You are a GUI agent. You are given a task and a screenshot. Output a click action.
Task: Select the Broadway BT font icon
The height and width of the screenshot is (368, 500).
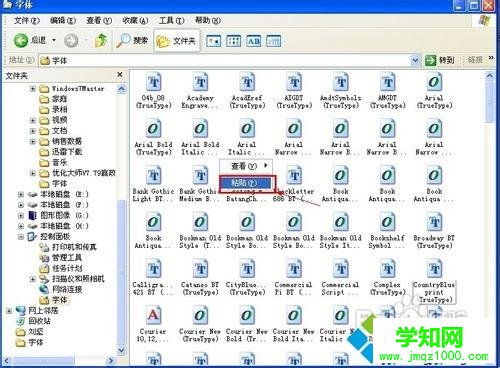(434, 222)
